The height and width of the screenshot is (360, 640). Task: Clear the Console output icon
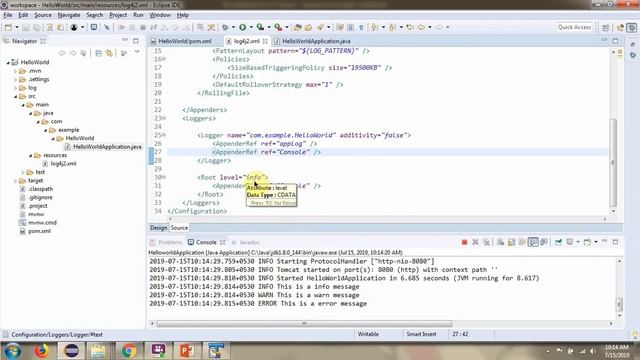tap(500, 242)
